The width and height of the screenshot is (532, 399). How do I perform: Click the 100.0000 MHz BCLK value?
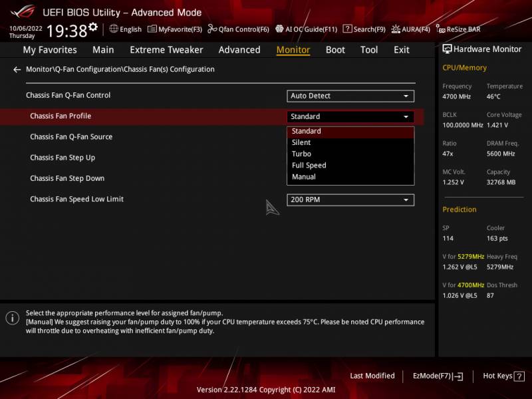tap(463, 125)
